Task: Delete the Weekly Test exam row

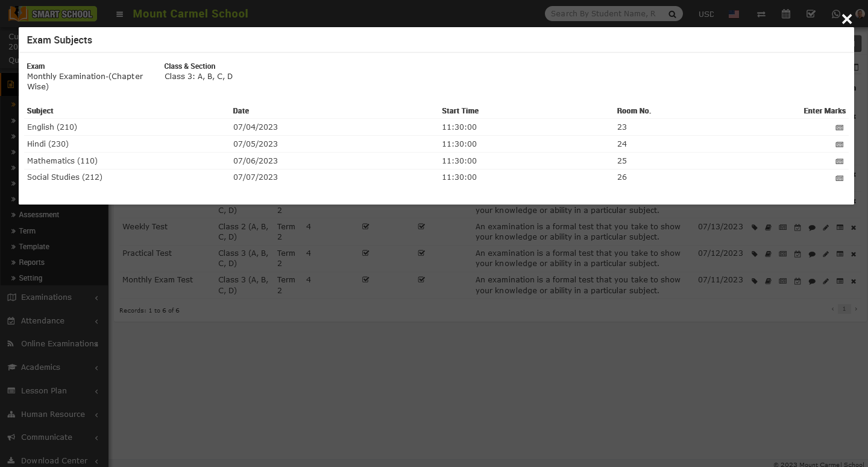Action: tap(853, 228)
